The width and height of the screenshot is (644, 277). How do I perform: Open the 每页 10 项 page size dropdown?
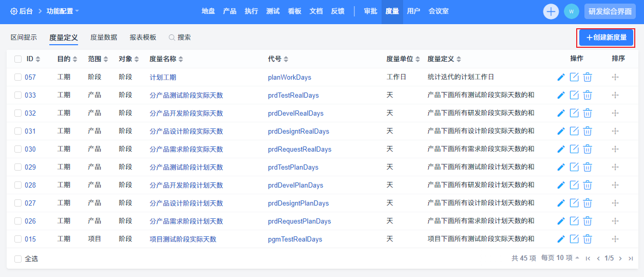pyautogui.click(x=560, y=258)
